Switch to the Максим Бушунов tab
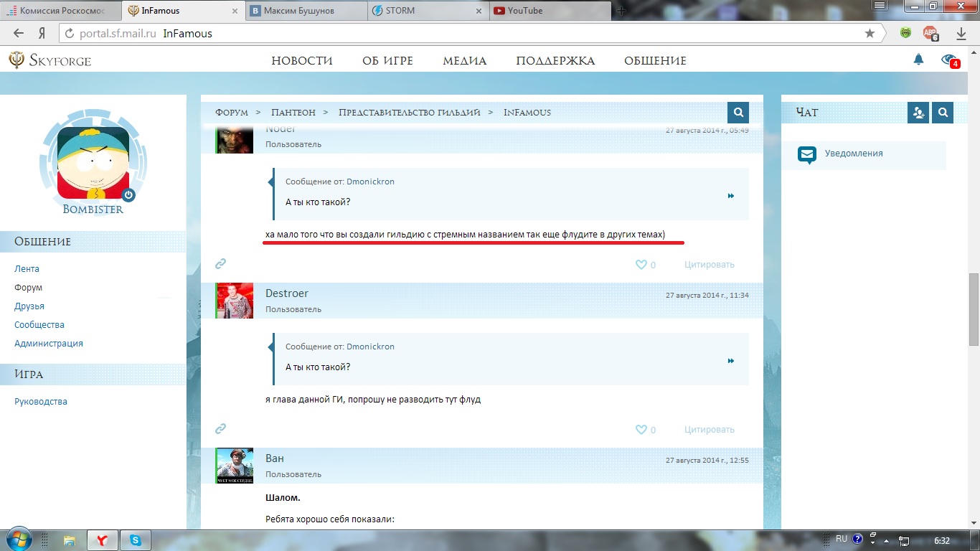Viewport: 980px width, 551px height. (308, 11)
